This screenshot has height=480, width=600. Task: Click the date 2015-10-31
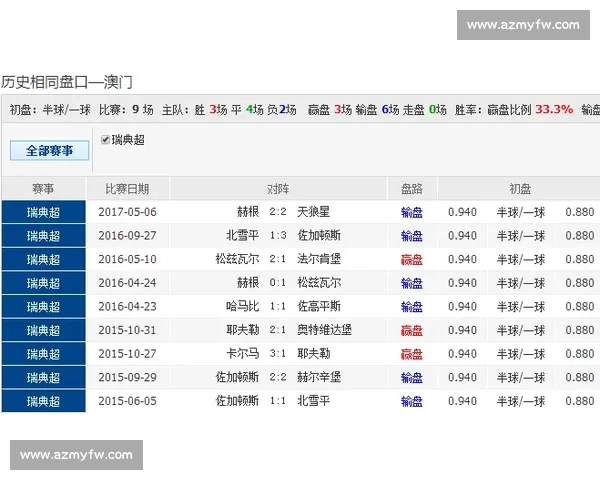pos(127,330)
